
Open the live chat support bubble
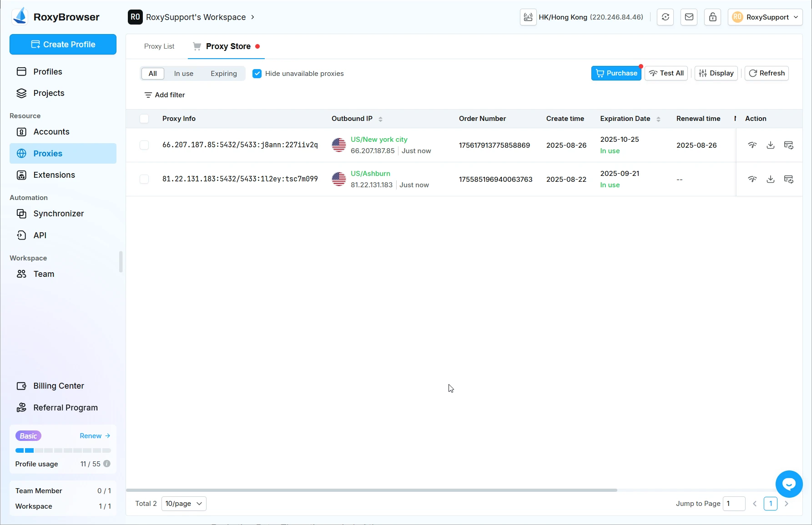click(789, 484)
